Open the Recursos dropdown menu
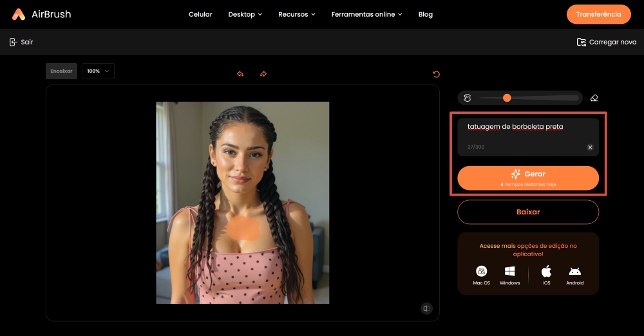The height and width of the screenshot is (336, 644). pos(296,14)
